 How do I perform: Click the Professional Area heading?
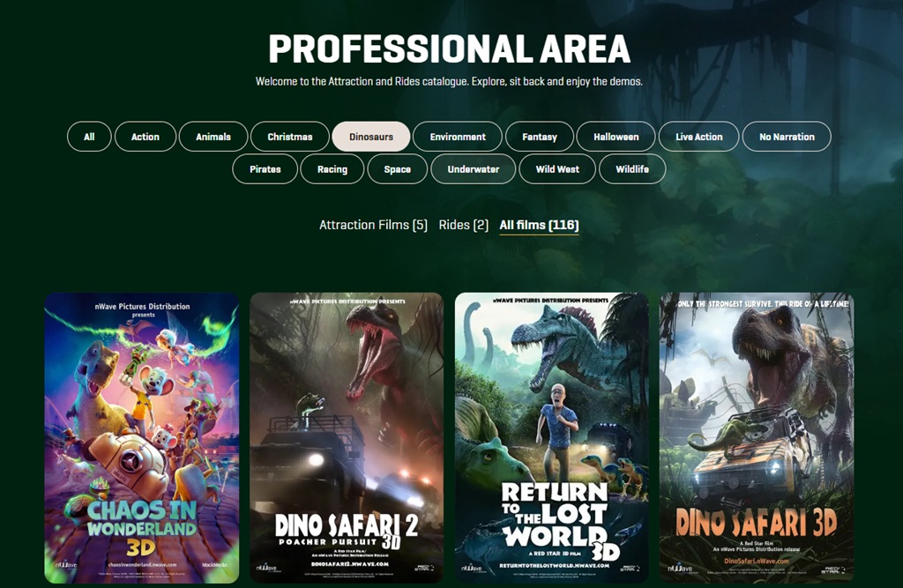coord(449,48)
